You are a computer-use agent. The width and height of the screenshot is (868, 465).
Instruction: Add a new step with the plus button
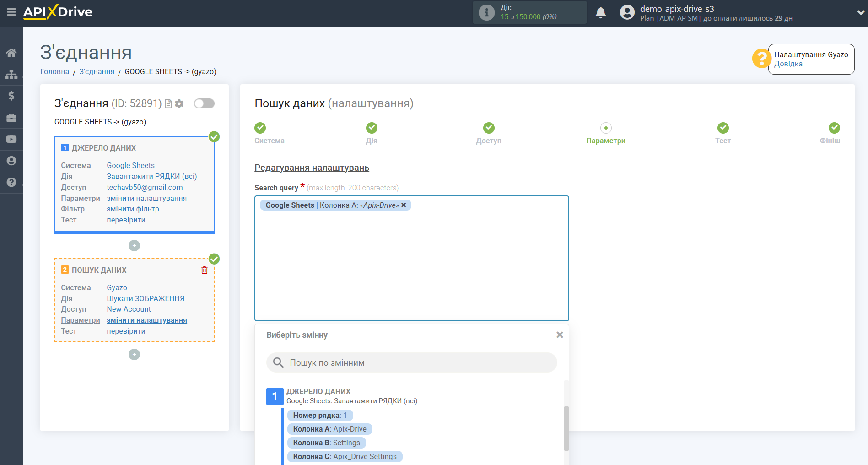[134, 354]
